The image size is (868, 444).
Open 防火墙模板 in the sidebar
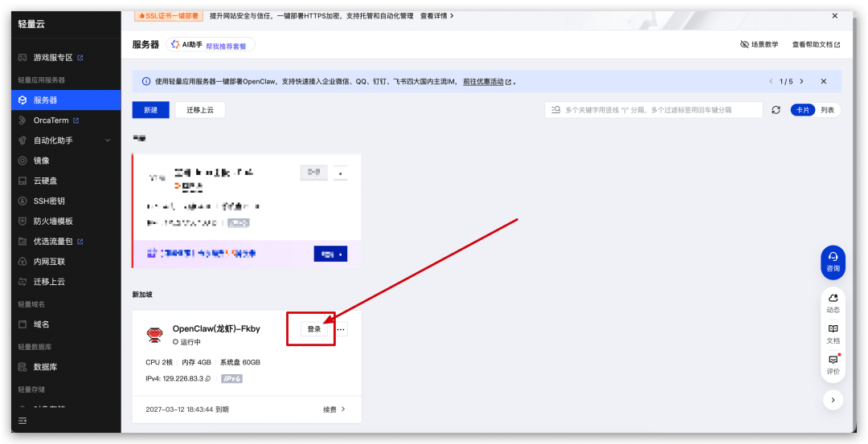coord(53,221)
